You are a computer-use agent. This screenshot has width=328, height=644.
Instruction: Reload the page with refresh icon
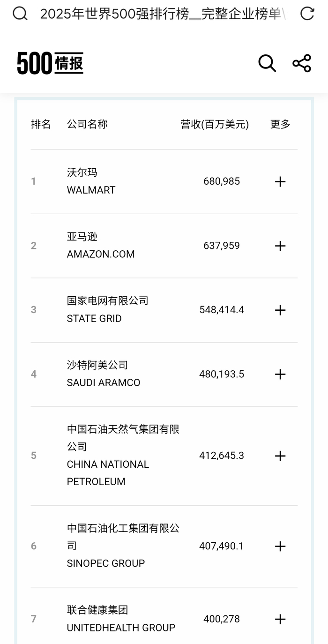tap(307, 14)
